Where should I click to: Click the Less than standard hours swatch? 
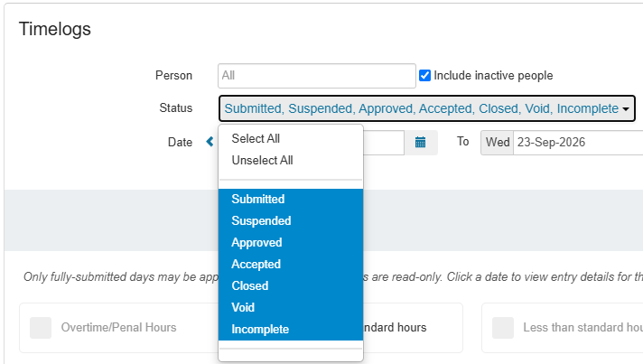tap(503, 328)
